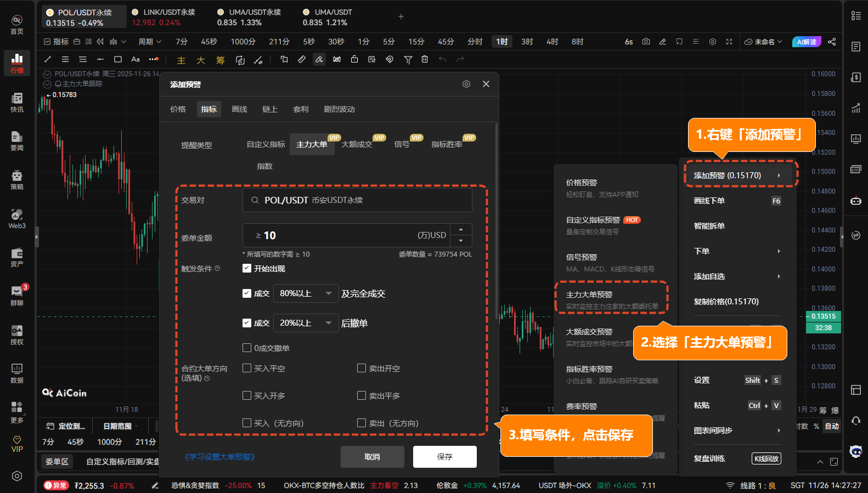Click the K线回放 button
This screenshot has height=493, width=868.
point(766,458)
